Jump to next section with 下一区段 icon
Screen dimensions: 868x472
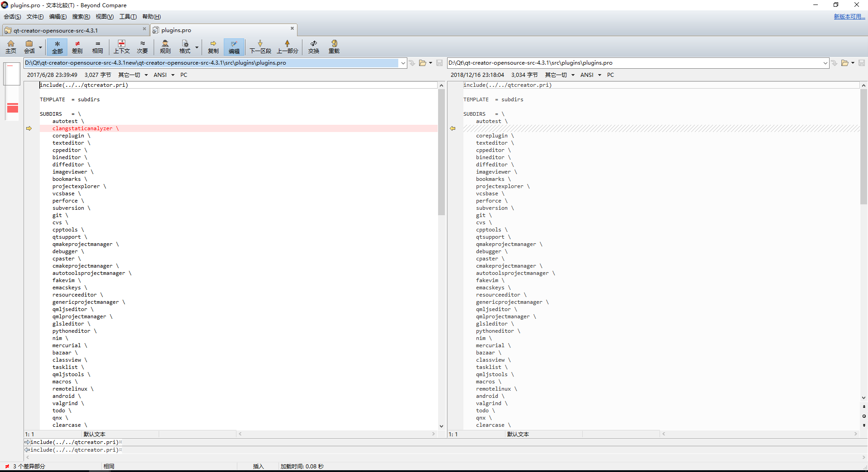pyautogui.click(x=260, y=47)
